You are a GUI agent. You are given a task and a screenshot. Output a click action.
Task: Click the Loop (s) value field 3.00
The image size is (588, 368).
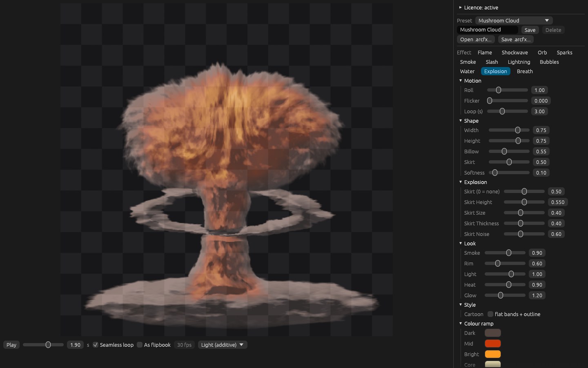pyautogui.click(x=539, y=111)
